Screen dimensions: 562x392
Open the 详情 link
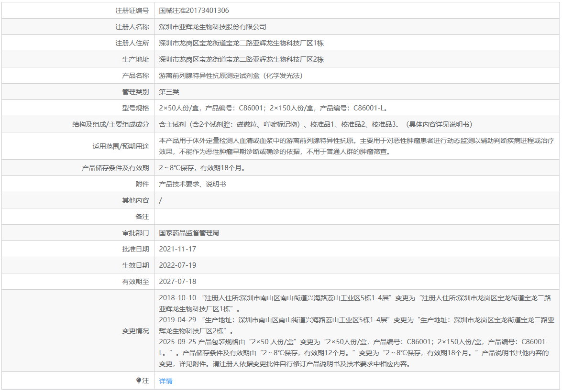[x=165, y=381]
